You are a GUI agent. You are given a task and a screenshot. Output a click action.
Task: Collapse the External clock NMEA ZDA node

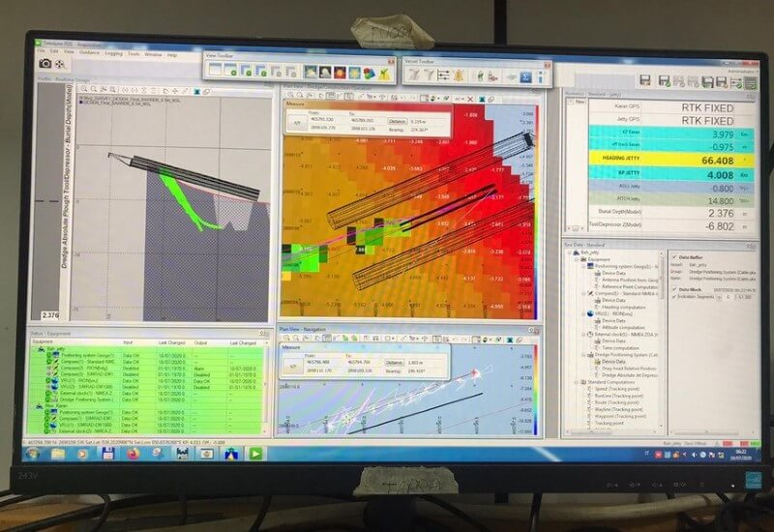pyautogui.click(x=583, y=334)
